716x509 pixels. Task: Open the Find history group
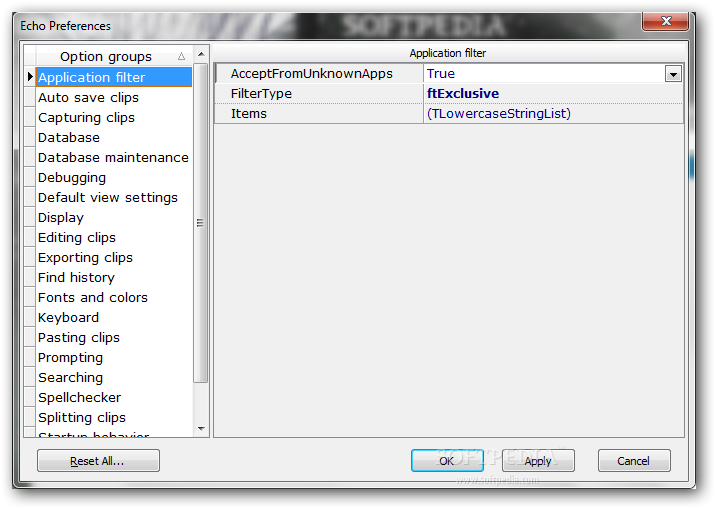[x=114, y=278]
